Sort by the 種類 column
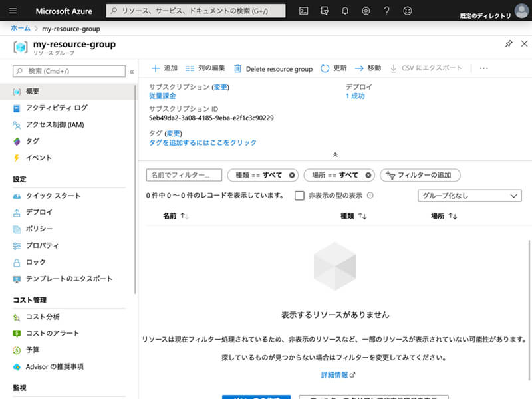 click(353, 216)
